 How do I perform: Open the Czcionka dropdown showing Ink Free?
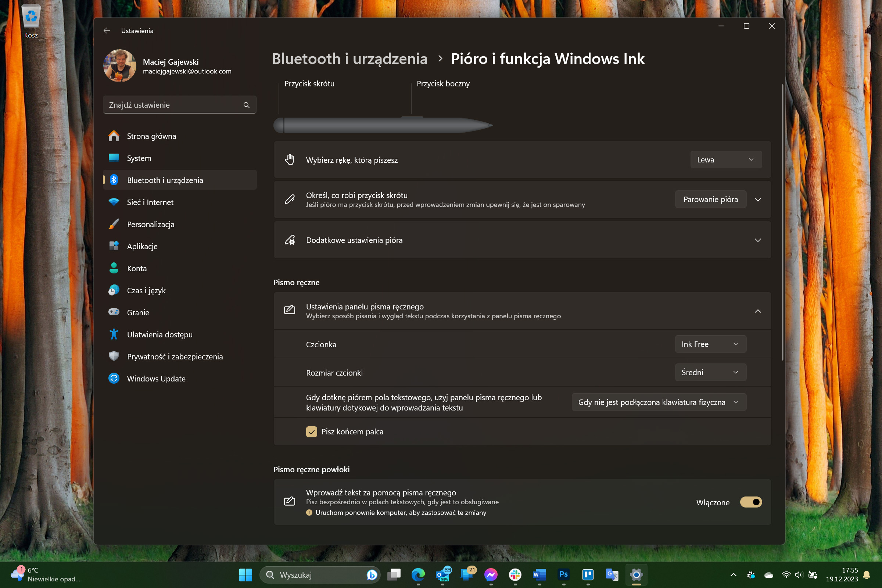coord(711,344)
